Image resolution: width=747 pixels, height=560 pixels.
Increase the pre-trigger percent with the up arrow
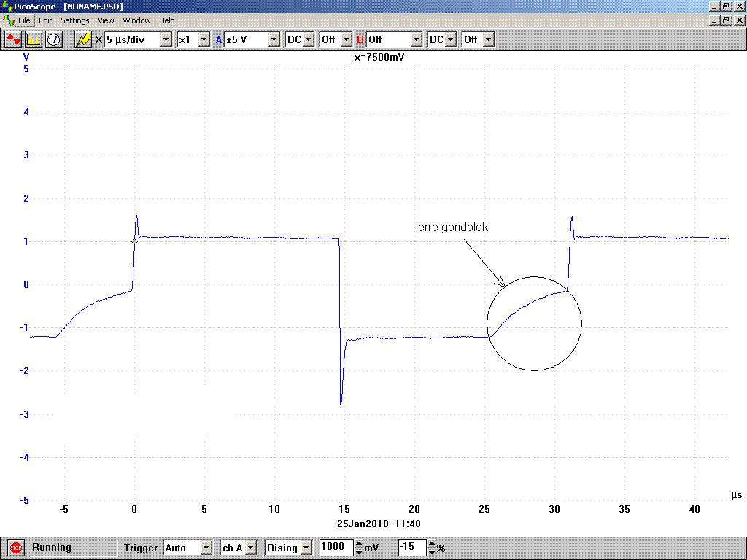coord(432,543)
